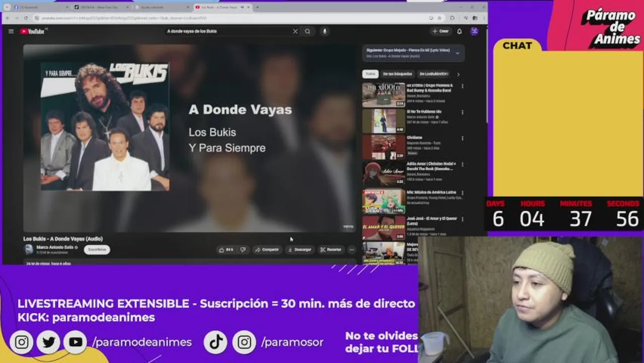Run search with magnifier button
The width and height of the screenshot is (644, 363).
pyautogui.click(x=307, y=31)
